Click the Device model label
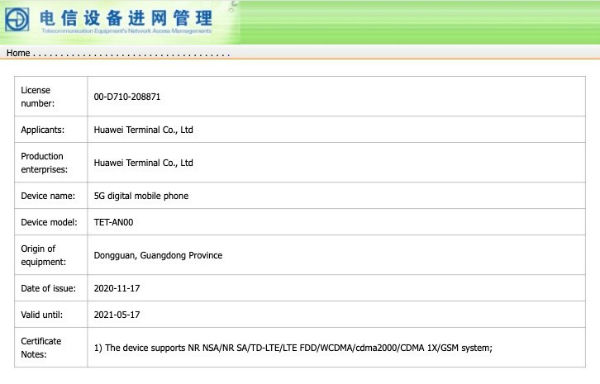 pyautogui.click(x=49, y=222)
